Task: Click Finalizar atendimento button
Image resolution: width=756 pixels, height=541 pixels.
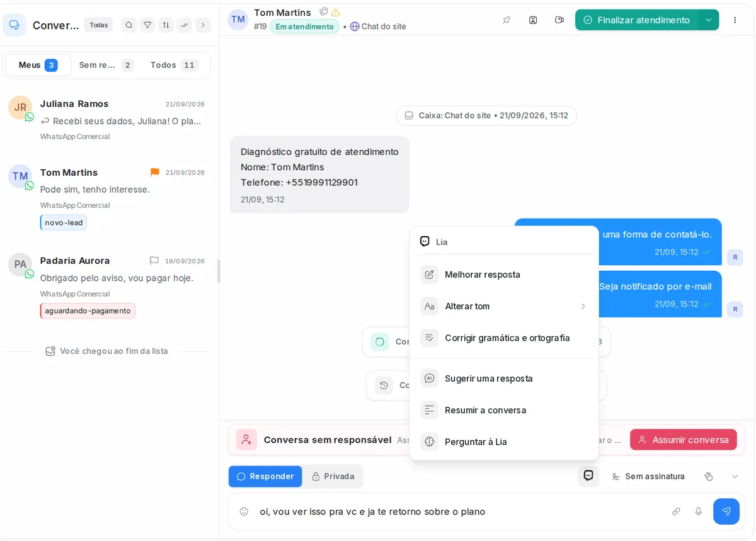Action: [636, 20]
